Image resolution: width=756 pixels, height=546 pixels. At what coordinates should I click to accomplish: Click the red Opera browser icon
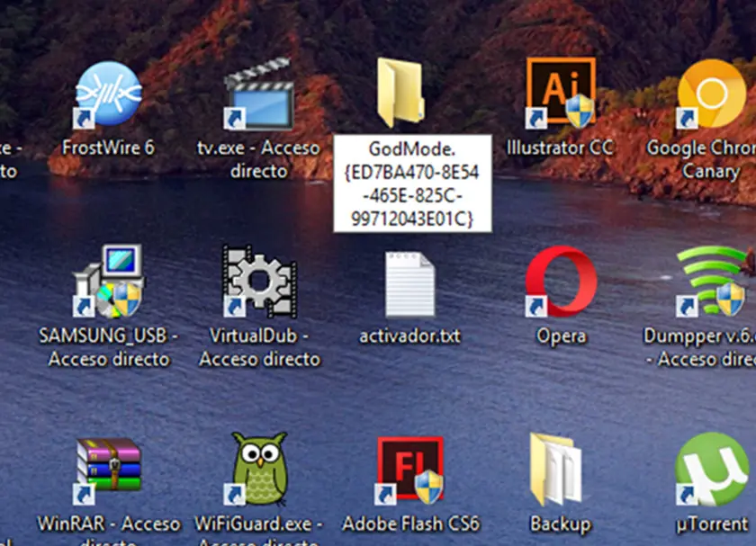coord(561,282)
